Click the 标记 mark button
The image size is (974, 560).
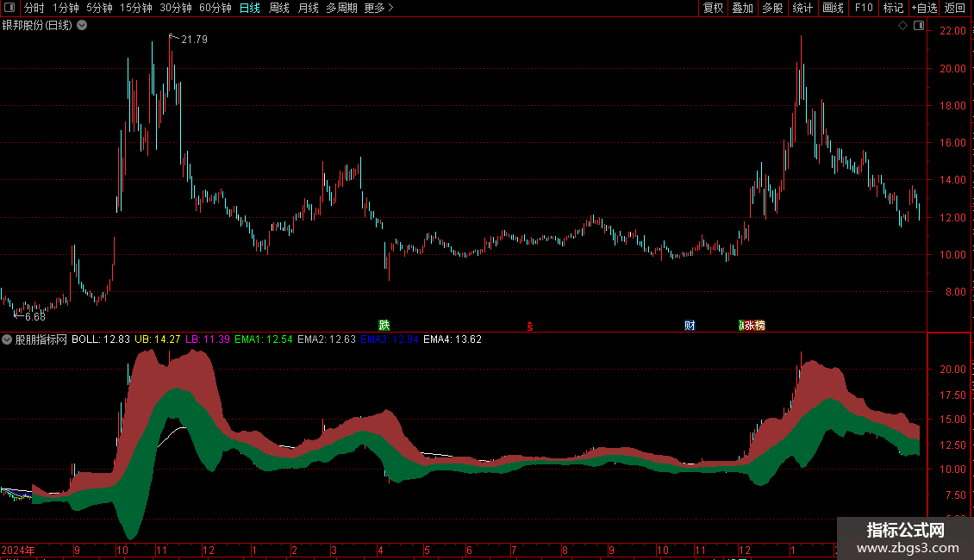(893, 8)
